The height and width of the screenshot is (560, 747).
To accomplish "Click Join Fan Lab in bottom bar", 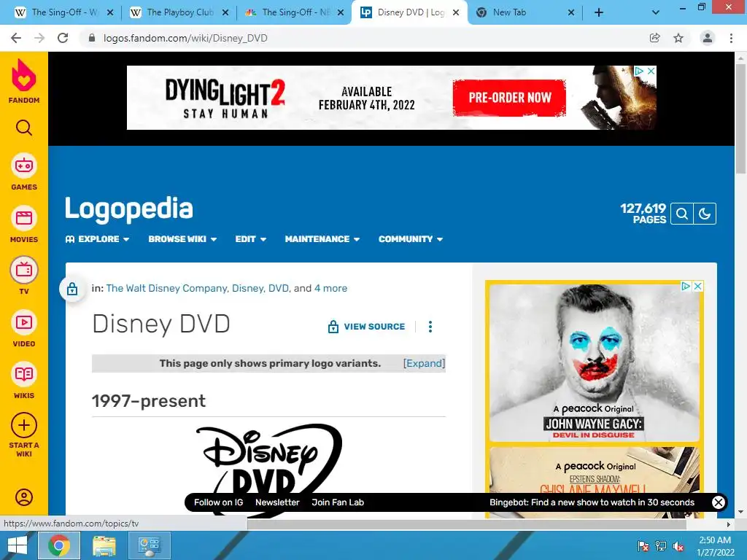I will point(338,502).
